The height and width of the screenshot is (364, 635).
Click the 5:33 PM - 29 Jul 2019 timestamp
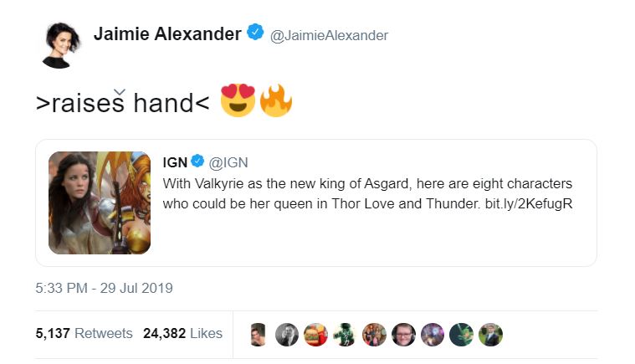[x=104, y=288]
